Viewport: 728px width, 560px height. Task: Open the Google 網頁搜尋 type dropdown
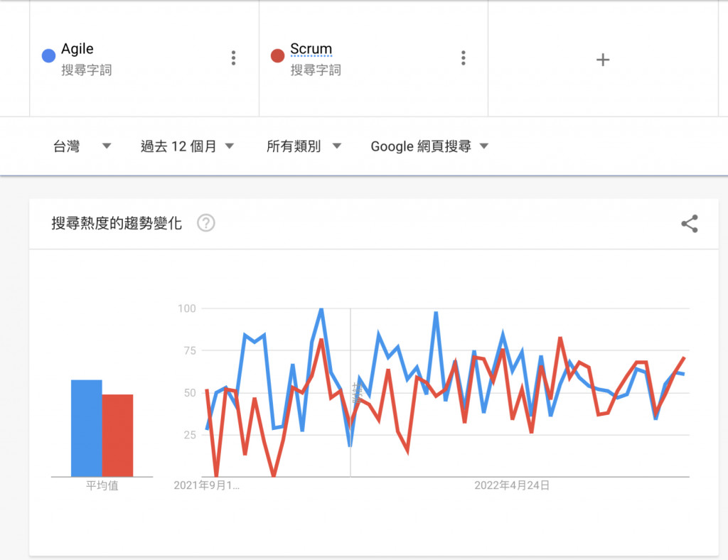point(429,146)
